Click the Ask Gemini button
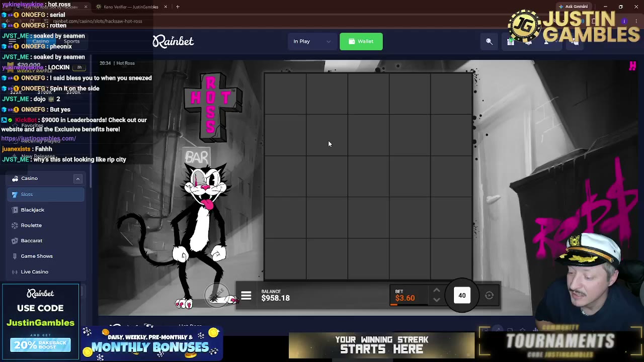Viewport: 644px width, 362px height. pos(573,7)
